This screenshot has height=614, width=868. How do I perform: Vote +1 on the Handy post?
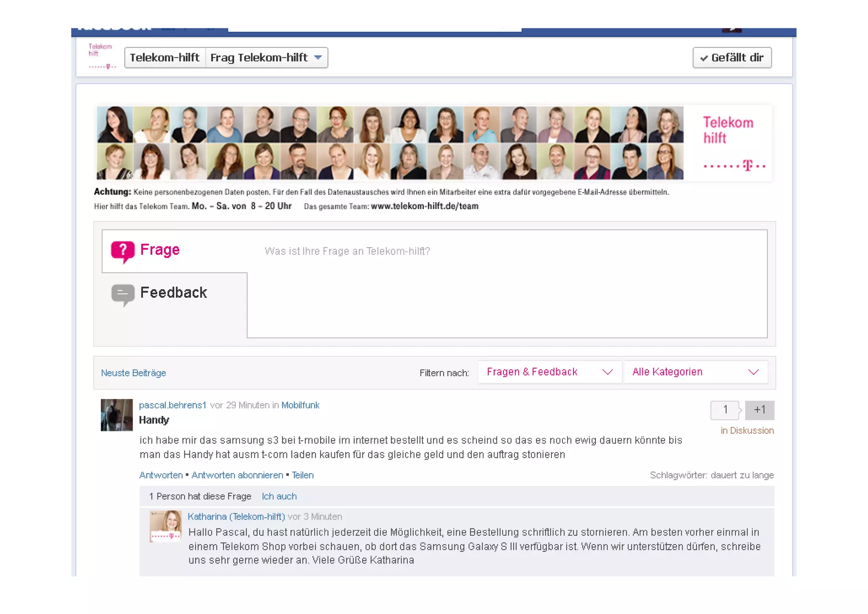coord(759,410)
